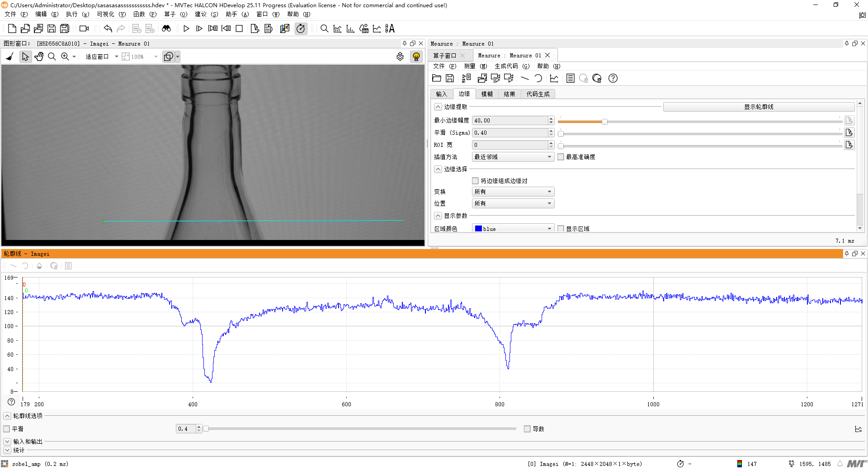Select the hand pan tool
The width and height of the screenshot is (868, 470).
coord(39,56)
